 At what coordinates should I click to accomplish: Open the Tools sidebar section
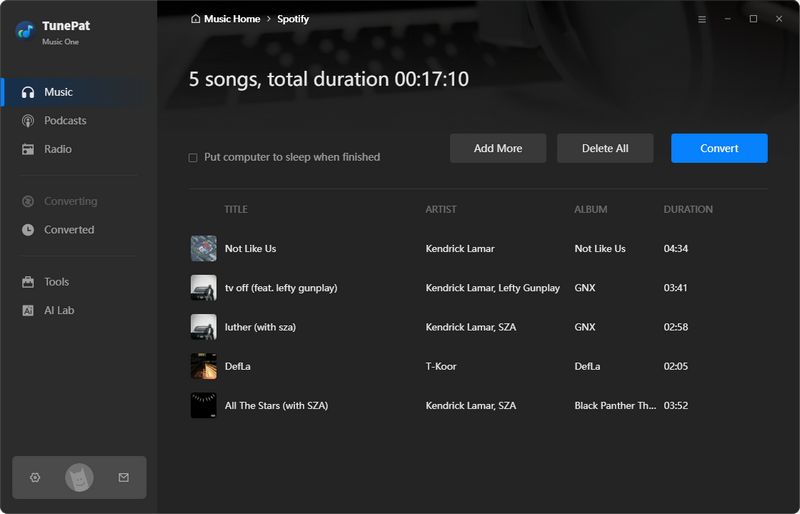pos(56,282)
